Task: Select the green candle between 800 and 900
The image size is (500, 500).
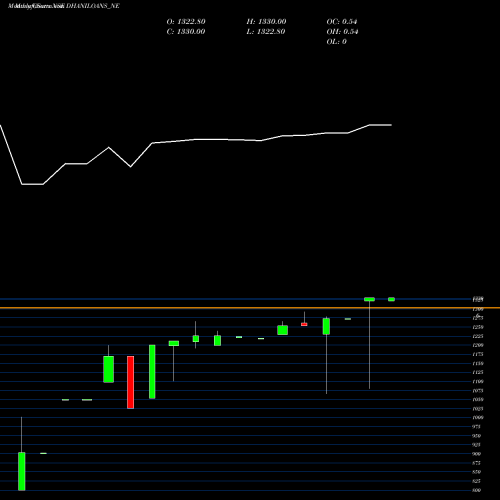Action: pos(22,471)
